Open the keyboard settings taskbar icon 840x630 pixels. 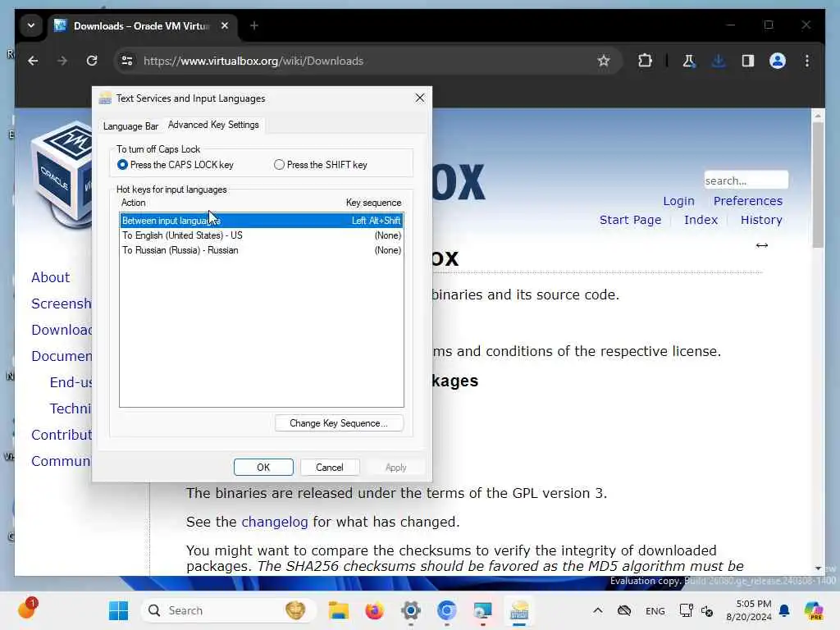coord(519,610)
